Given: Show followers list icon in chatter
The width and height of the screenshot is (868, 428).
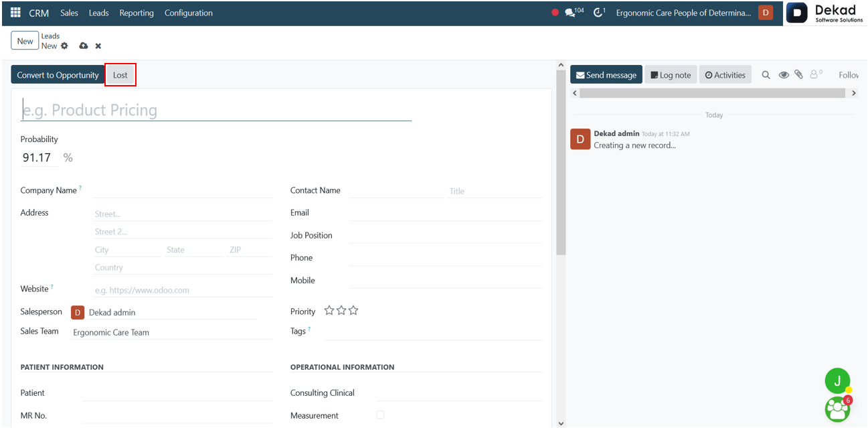Looking at the screenshot, I should [x=816, y=75].
